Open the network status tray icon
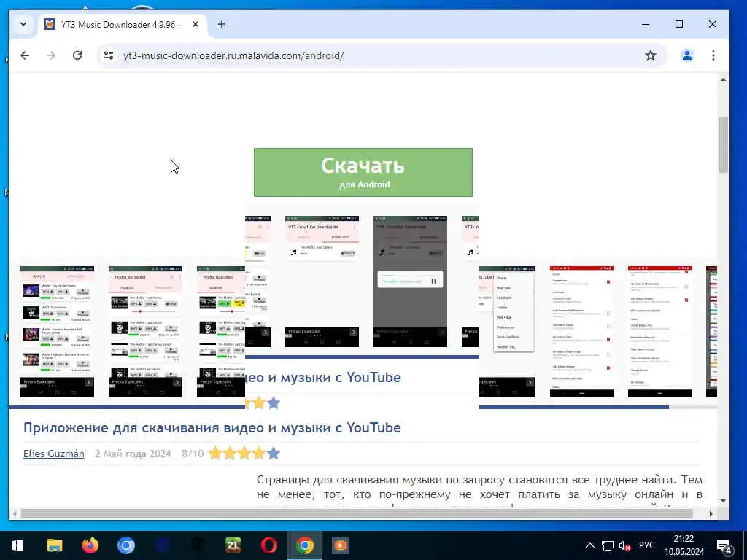The height and width of the screenshot is (560, 747). (x=608, y=545)
